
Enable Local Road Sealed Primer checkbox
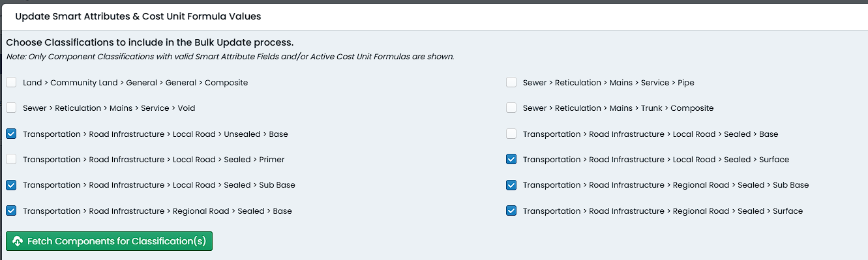[x=11, y=160]
